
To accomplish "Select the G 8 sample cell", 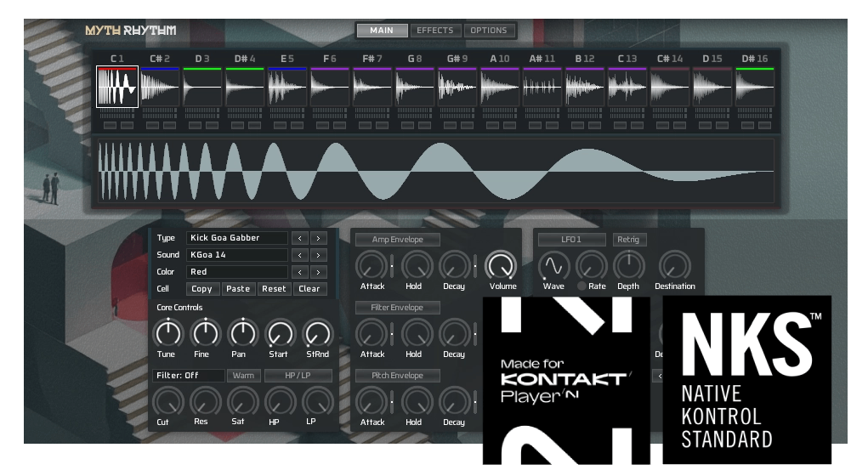I will [x=415, y=87].
